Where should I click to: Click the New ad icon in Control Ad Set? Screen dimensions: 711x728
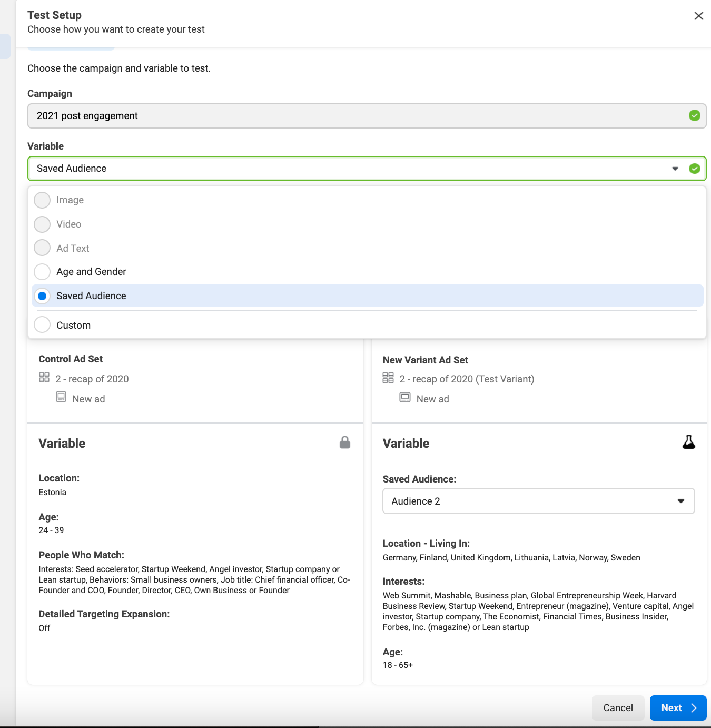pyautogui.click(x=61, y=397)
